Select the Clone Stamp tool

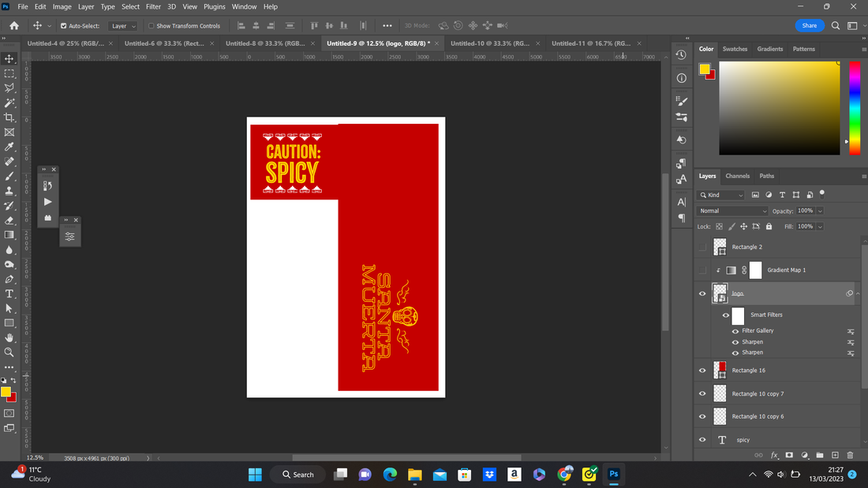[x=9, y=191]
